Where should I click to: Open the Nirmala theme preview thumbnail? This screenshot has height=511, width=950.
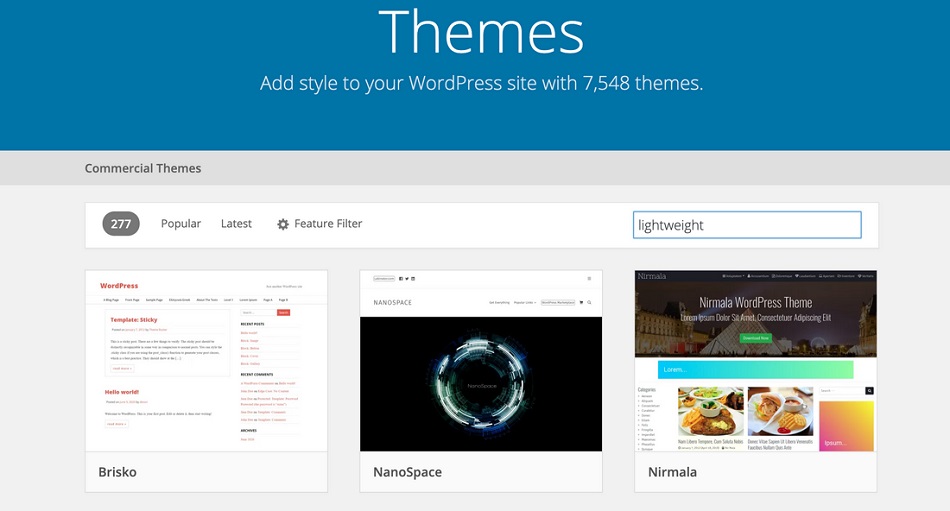click(x=756, y=361)
